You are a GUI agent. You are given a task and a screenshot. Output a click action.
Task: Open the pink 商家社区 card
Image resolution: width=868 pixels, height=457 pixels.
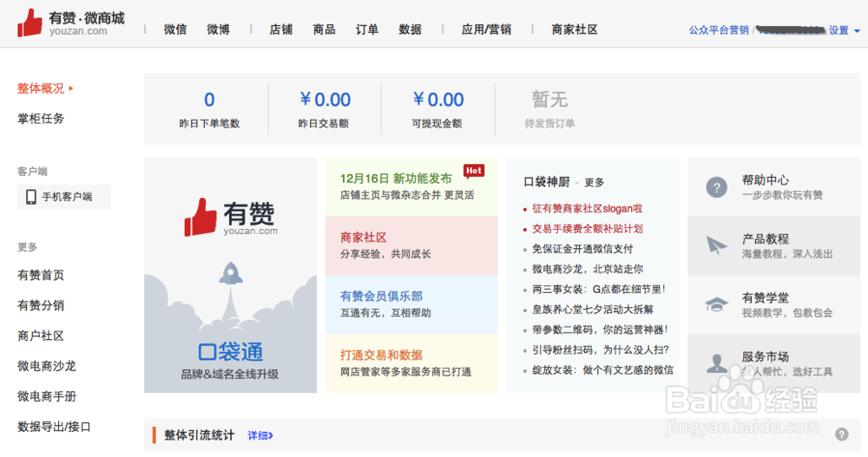pos(411,245)
